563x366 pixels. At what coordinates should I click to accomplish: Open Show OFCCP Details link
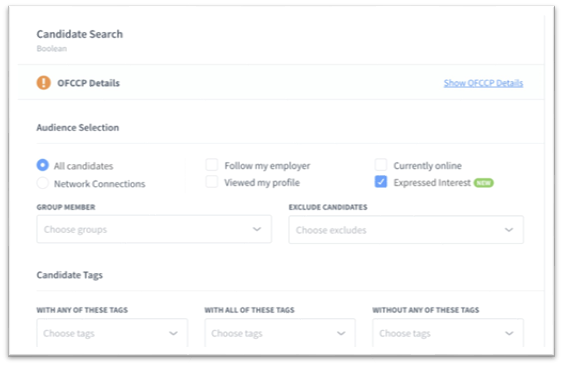point(483,83)
